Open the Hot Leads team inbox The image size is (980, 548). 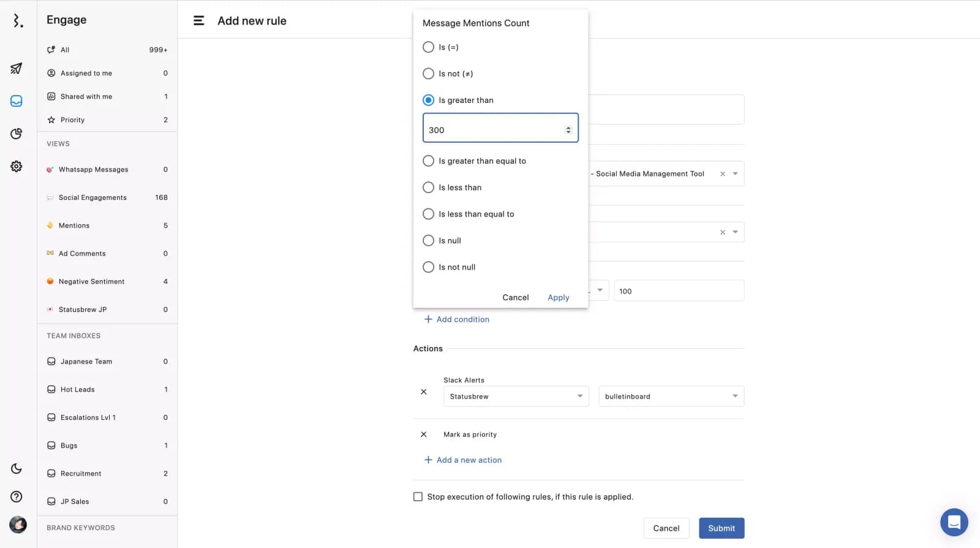pos(77,389)
